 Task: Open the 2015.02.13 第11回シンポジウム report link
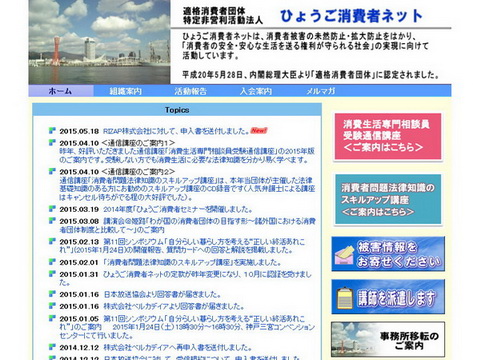pyautogui.click(x=182, y=246)
